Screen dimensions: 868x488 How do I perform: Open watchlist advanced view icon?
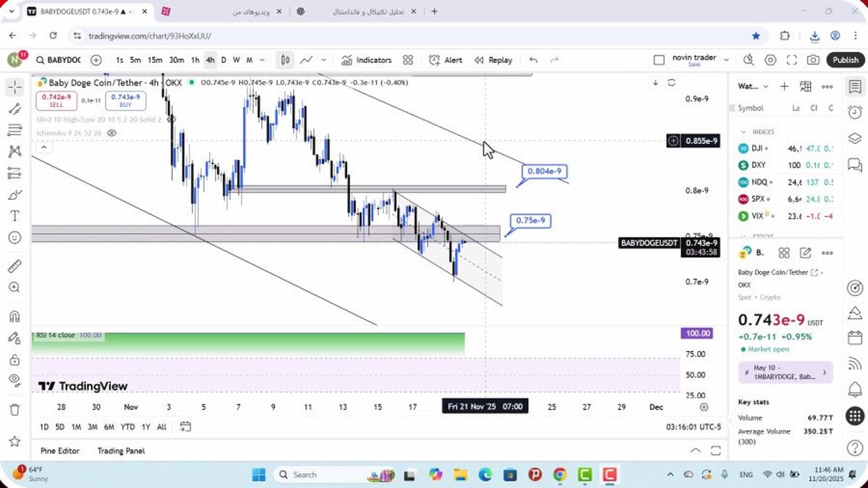(806, 86)
